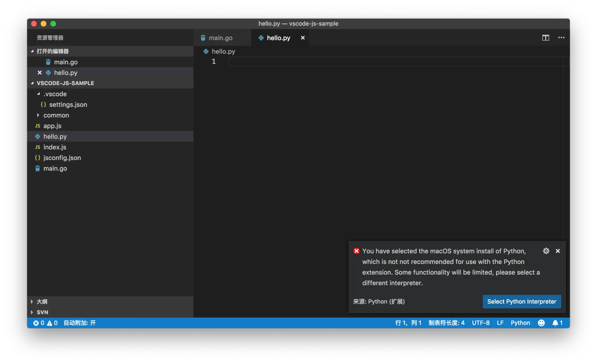Open settings.json in the explorer
Viewport: 597px width, 364px height.
[68, 105]
